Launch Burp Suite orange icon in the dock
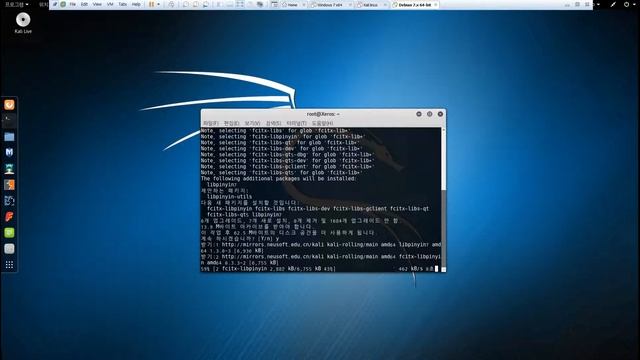 click(x=9, y=184)
